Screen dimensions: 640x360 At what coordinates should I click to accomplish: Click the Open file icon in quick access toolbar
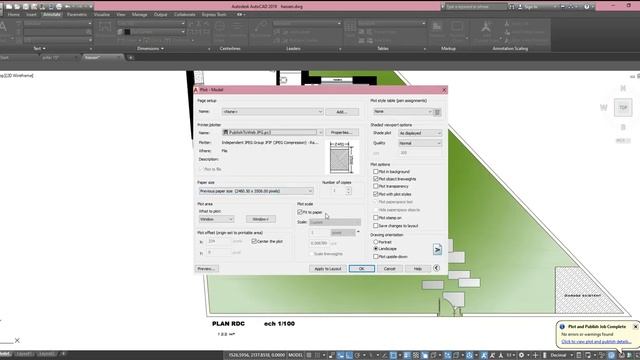coord(17,7)
